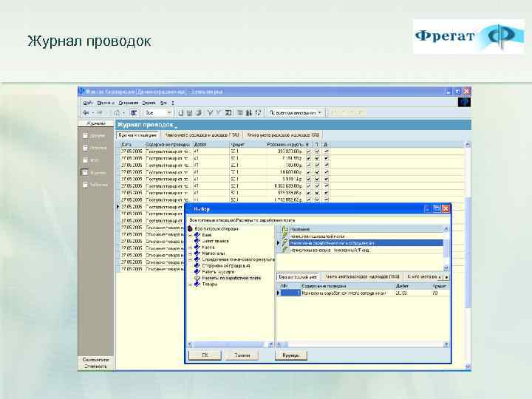Click the sort arrows toolbar icon
Screen dimensions: 532x399
(x=249, y=112)
